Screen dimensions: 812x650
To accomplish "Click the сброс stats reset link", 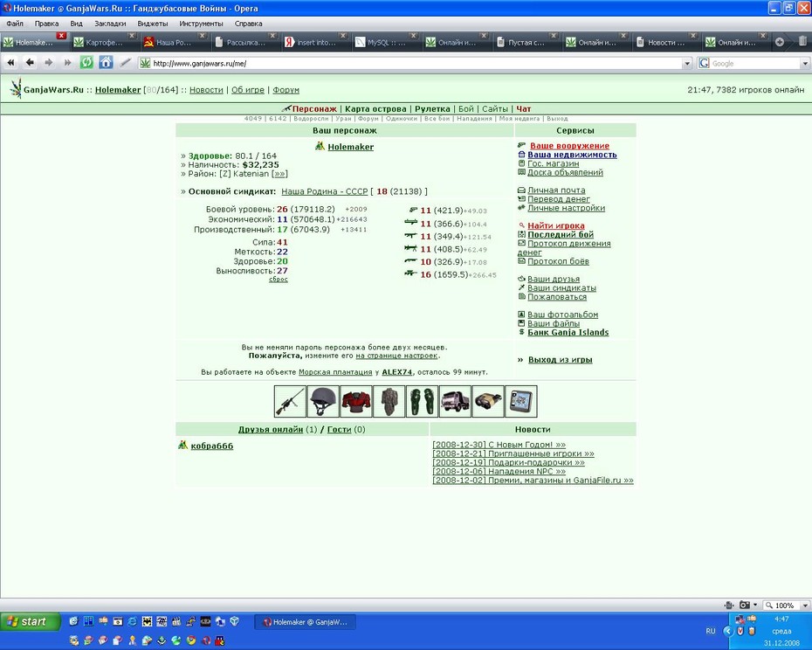I will (279, 280).
